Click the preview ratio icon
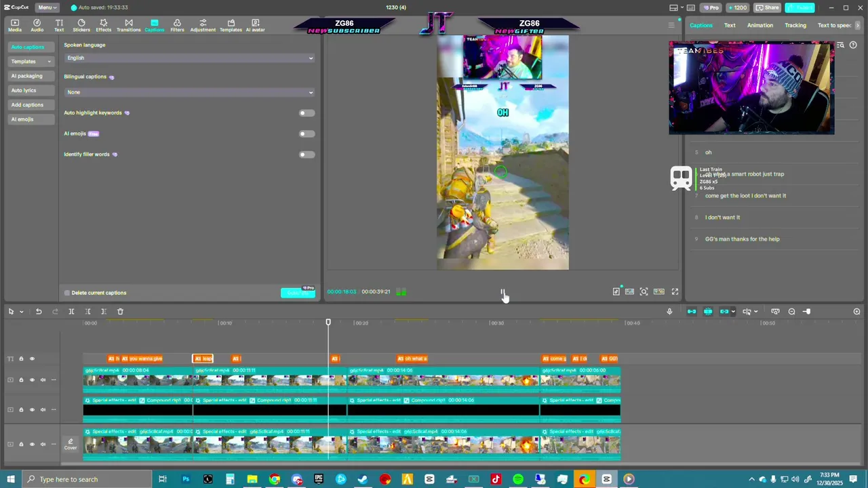The image size is (868, 488). click(x=658, y=291)
